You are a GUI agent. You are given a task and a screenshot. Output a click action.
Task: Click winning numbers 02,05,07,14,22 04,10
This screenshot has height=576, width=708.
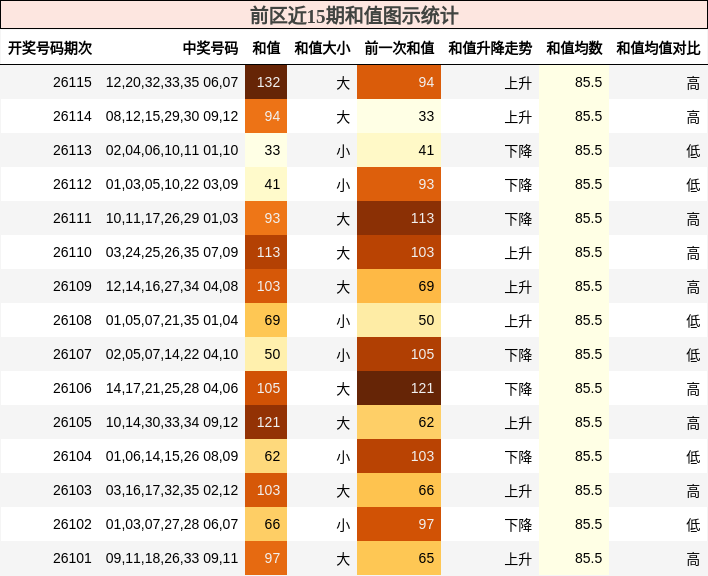coord(172,354)
